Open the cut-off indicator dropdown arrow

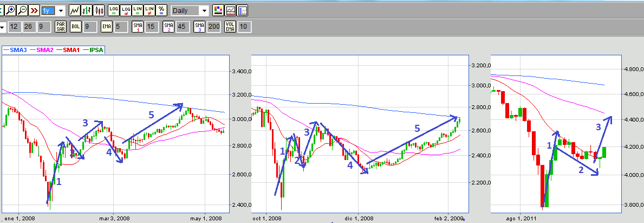[3, 27]
